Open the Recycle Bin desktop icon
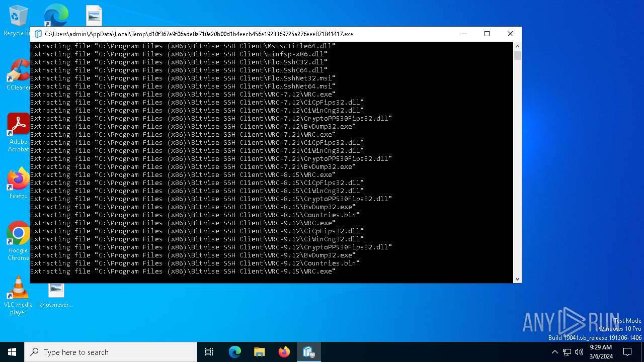 [x=18, y=21]
